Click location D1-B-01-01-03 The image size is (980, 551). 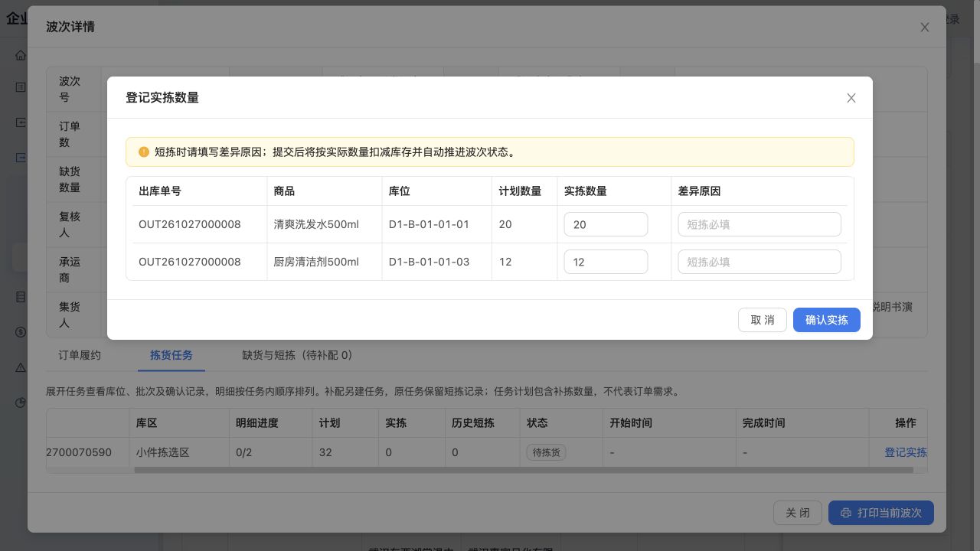[x=429, y=262]
